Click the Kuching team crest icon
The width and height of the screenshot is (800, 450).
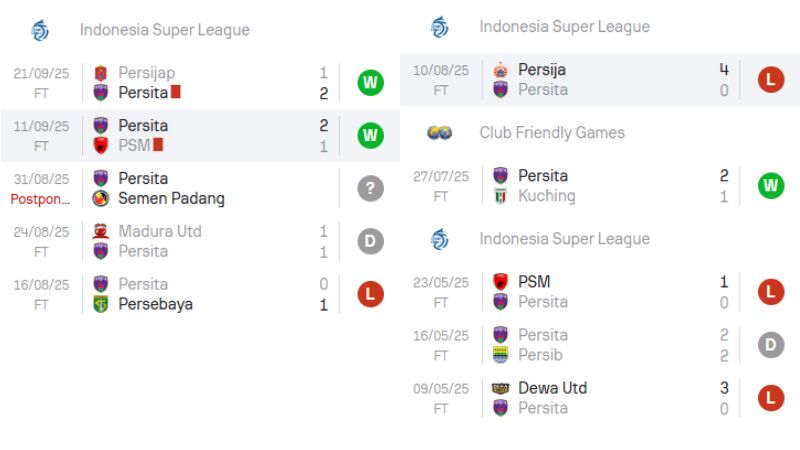coord(500,196)
